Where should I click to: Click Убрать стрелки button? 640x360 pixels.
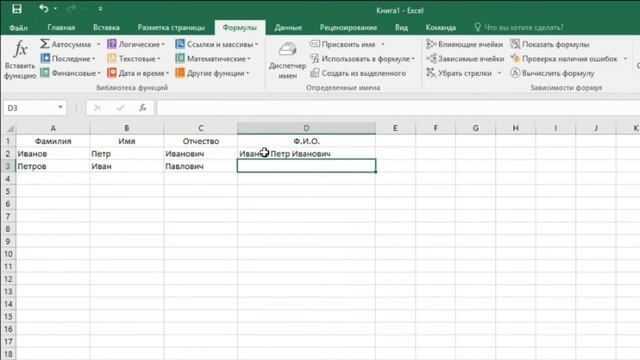point(459,73)
